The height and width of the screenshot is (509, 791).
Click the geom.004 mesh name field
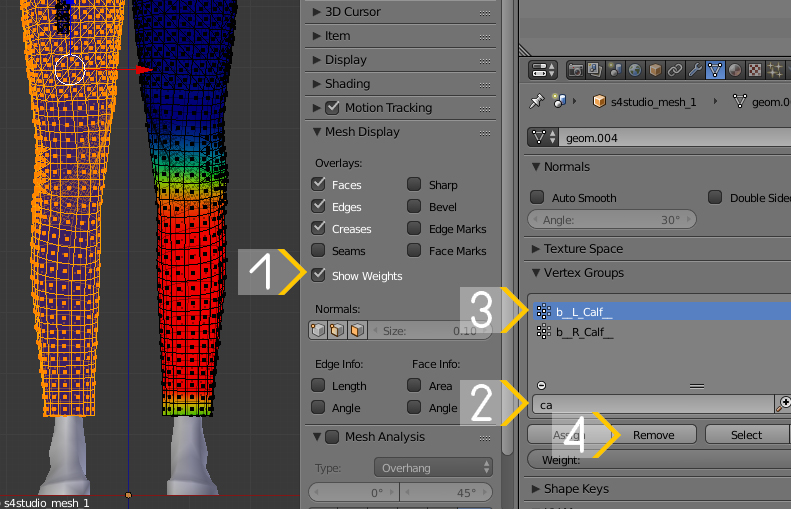tap(674, 138)
